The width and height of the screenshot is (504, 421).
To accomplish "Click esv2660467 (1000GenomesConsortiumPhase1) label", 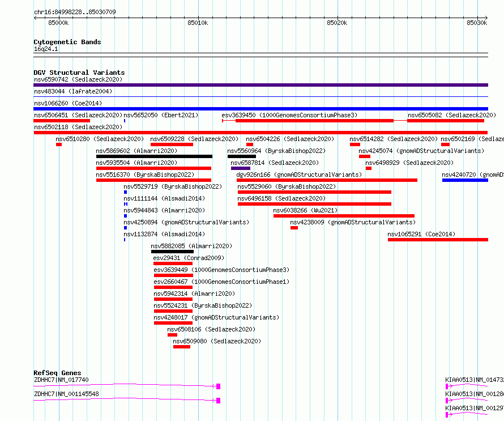I will tap(221, 282).
